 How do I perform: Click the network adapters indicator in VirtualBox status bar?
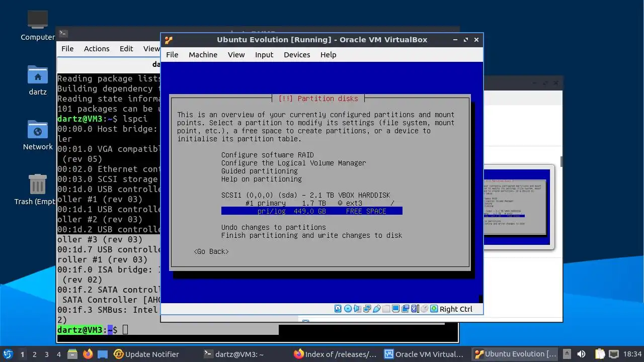tap(367, 309)
